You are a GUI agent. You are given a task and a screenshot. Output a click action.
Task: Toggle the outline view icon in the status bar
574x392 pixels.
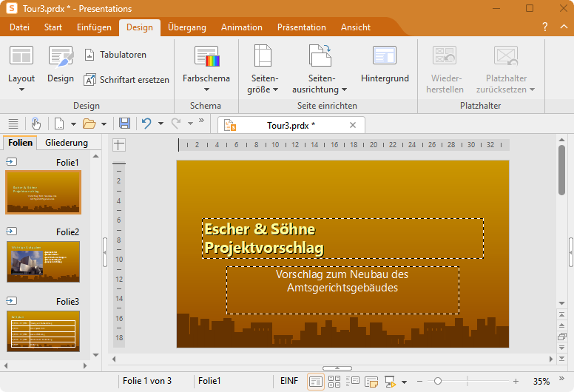353,382
